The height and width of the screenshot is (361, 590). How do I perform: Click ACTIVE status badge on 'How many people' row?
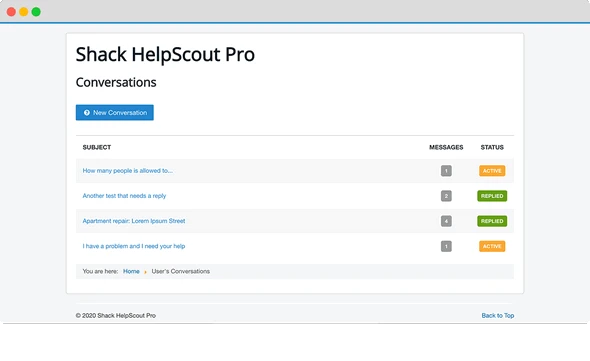tap(492, 171)
